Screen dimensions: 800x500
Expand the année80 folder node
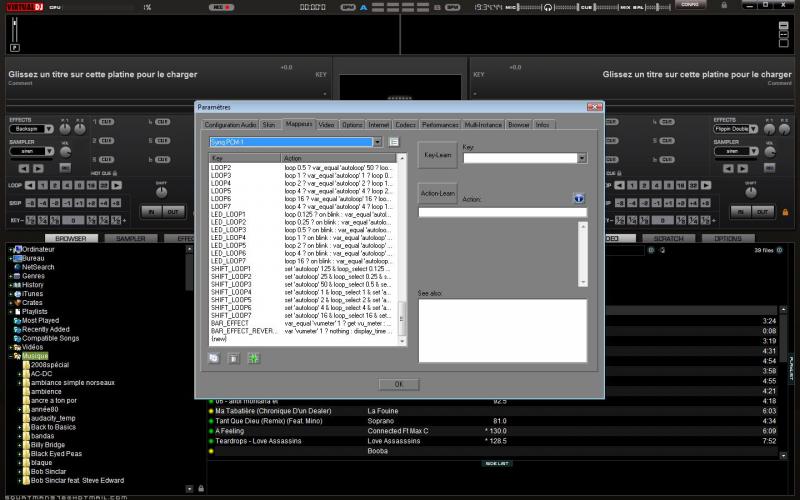(x=20, y=410)
